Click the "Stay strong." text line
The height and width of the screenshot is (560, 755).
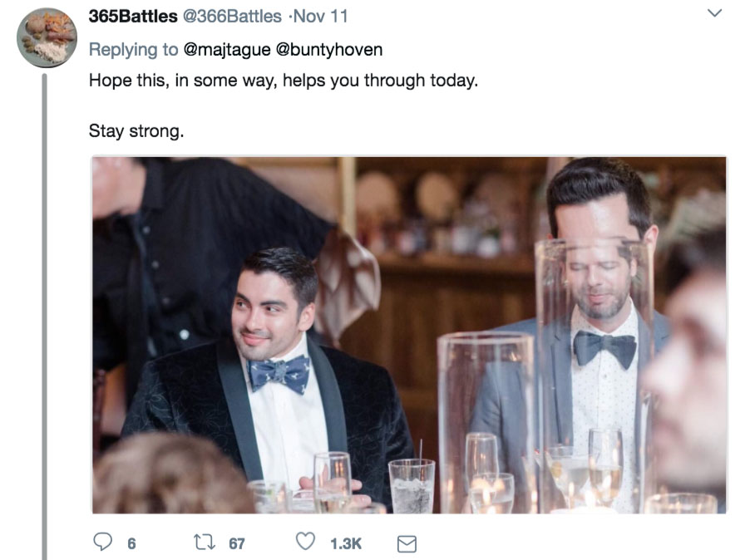click(x=136, y=131)
